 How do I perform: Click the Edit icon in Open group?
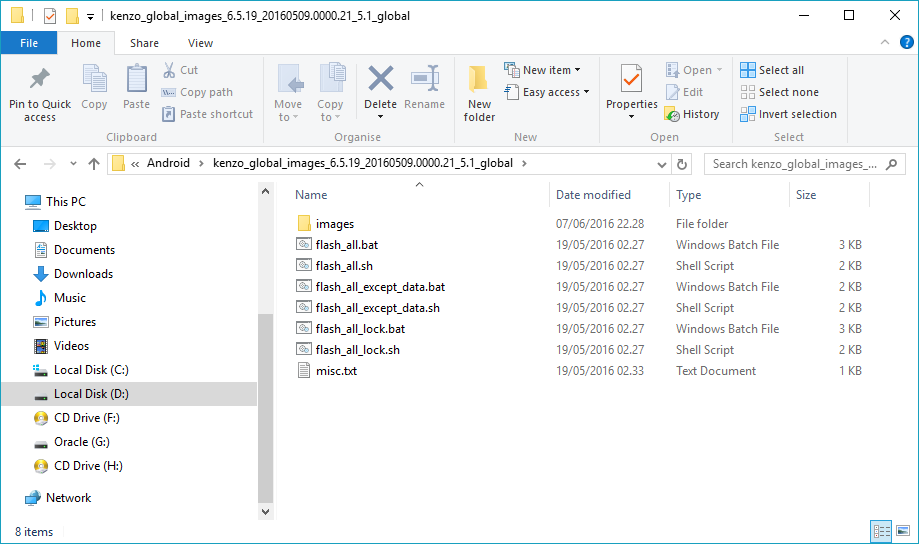[672, 92]
